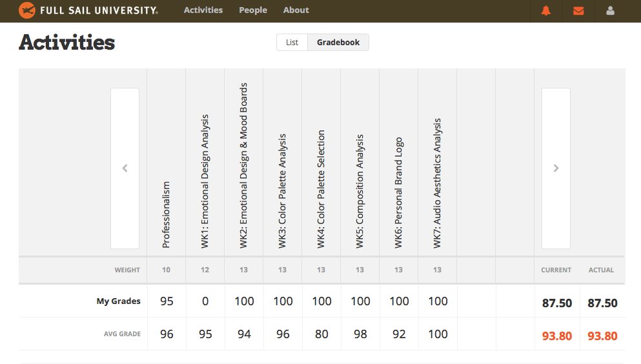Click the CURRENT column label

[556, 270]
